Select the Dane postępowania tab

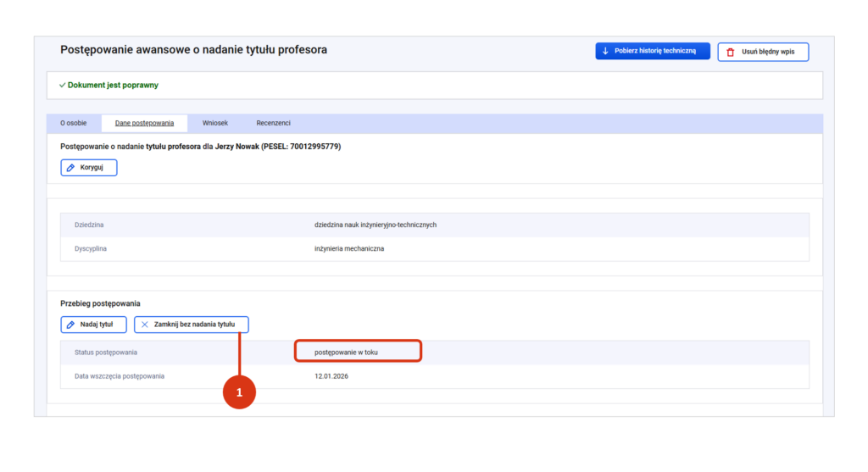coord(144,123)
